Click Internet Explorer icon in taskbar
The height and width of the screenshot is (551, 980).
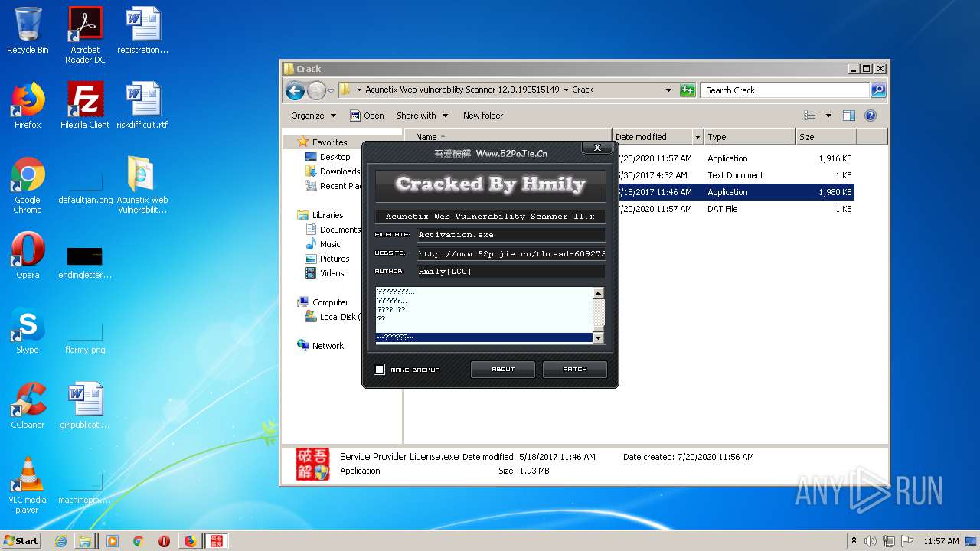click(60, 541)
